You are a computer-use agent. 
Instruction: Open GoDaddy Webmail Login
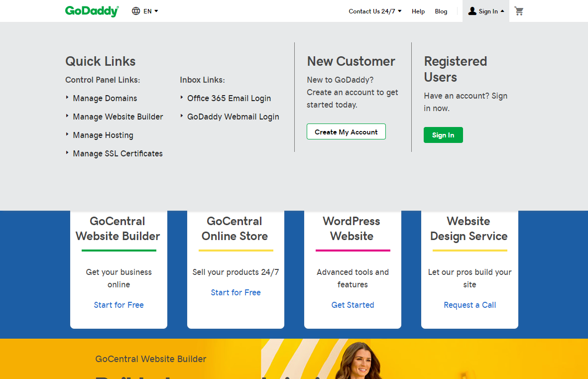pos(233,117)
